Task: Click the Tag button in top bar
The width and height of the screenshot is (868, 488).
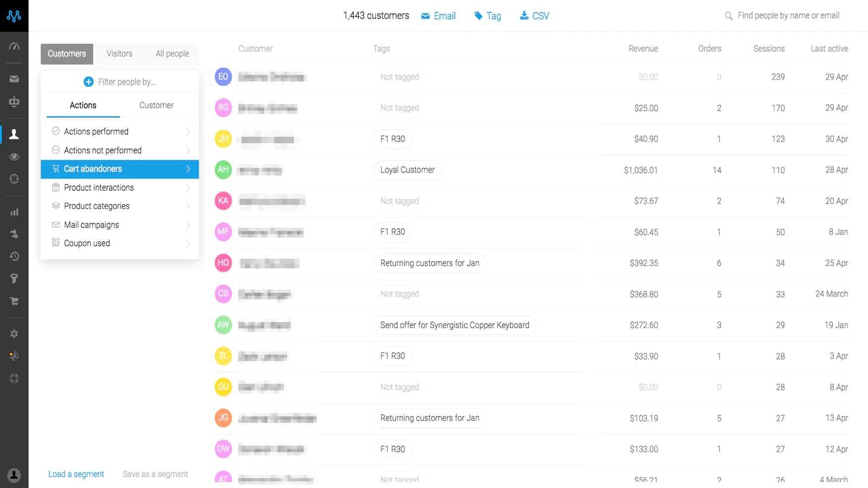Action: click(488, 16)
